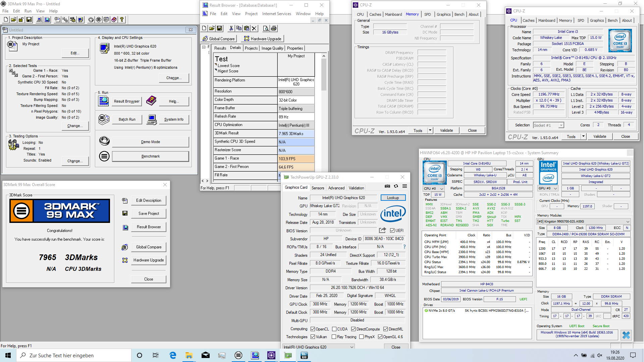Click Hardware Upgrade button in Result Browser toolbar
This screenshot has width=644, height=362.
click(263, 39)
